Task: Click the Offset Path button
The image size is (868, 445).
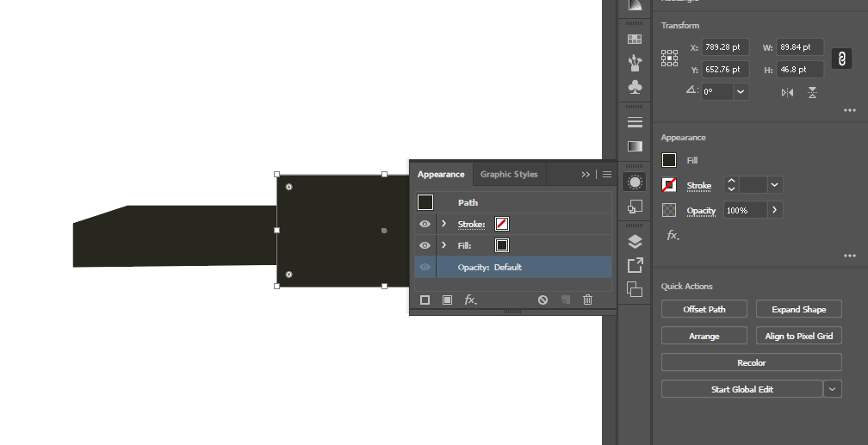Action: click(704, 309)
